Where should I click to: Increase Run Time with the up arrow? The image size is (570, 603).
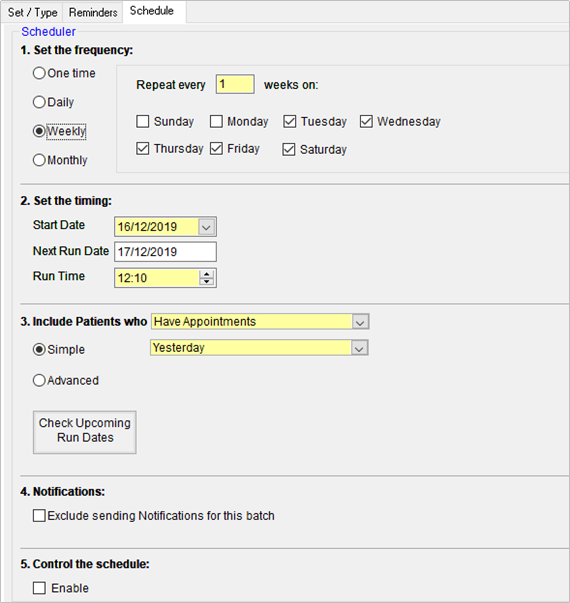pyautogui.click(x=207, y=274)
